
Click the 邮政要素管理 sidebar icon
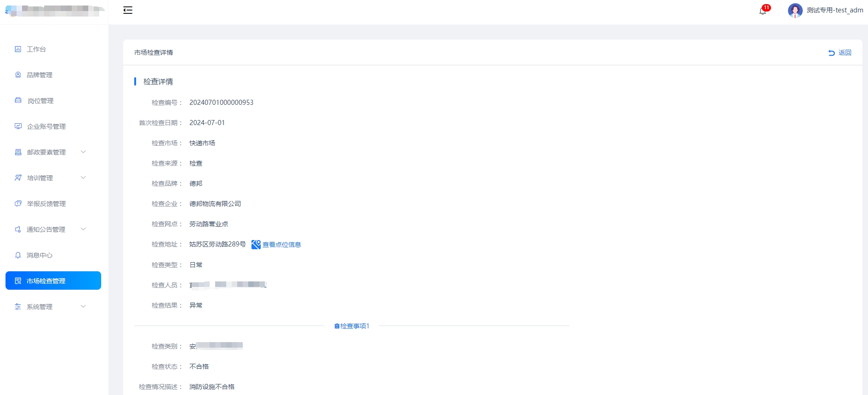click(x=18, y=152)
